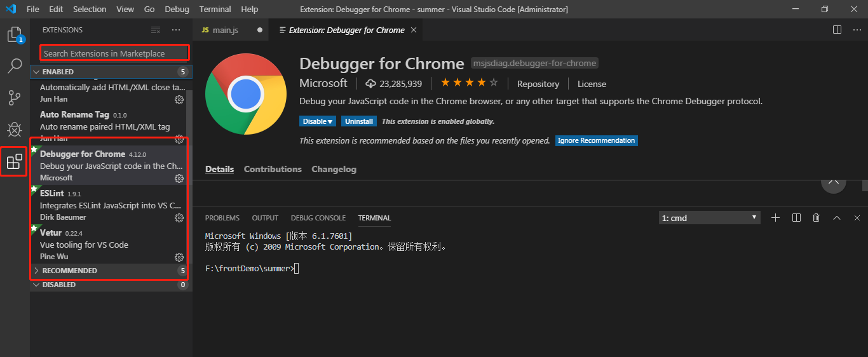Close the Debugger for Chrome extension tab
The width and height of the screenshot is (868, 357).
[414, 30]
